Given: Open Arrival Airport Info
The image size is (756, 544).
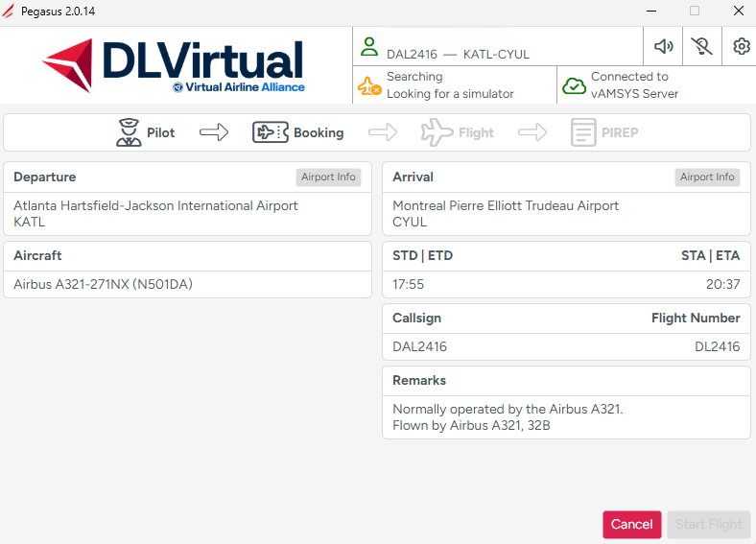Looking at the screenshot, I should 707,177.
